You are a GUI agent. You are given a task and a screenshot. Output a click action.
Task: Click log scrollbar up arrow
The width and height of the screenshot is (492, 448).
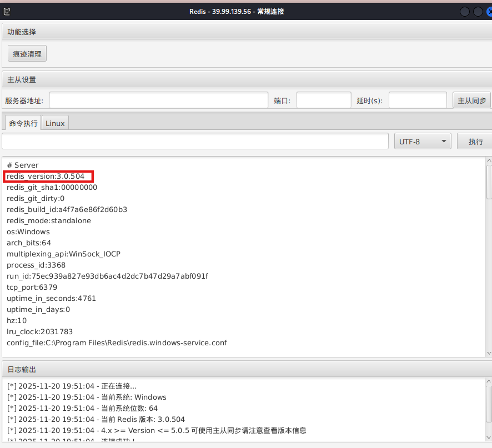(489, 381)
